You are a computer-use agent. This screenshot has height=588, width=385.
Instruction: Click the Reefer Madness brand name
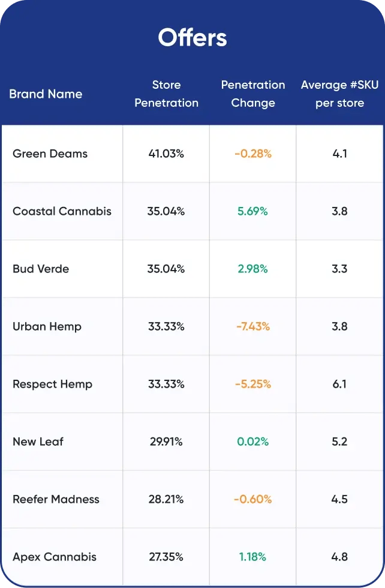(56, 499)
